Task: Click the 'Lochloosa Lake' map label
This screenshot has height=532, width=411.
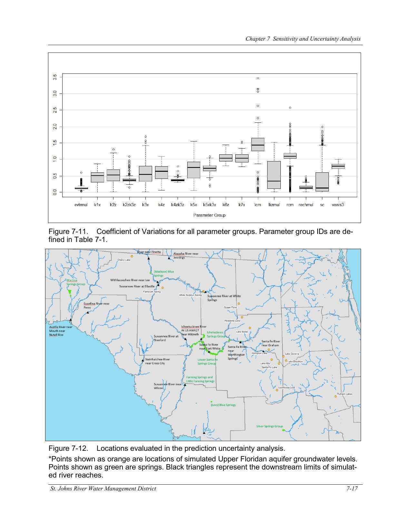Action: pos(287,388)
